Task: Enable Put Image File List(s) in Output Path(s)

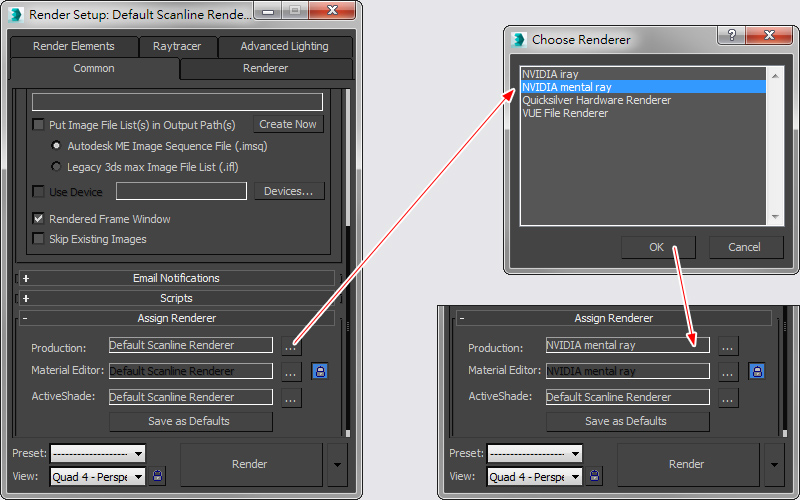Action: click(39, 125)
